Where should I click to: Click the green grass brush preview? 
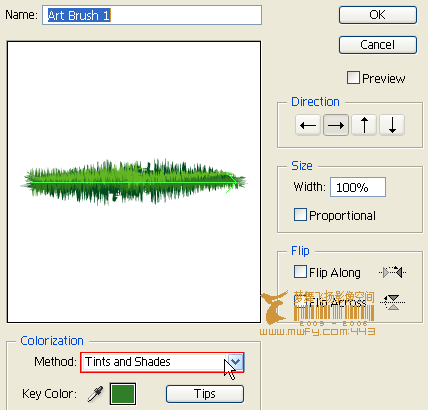(x=133, y=182)
